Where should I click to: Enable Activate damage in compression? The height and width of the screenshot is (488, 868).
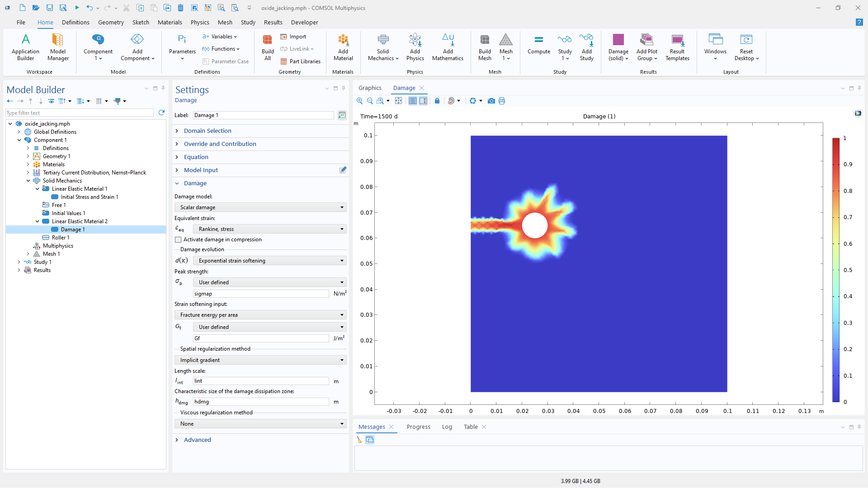[178, 240]
